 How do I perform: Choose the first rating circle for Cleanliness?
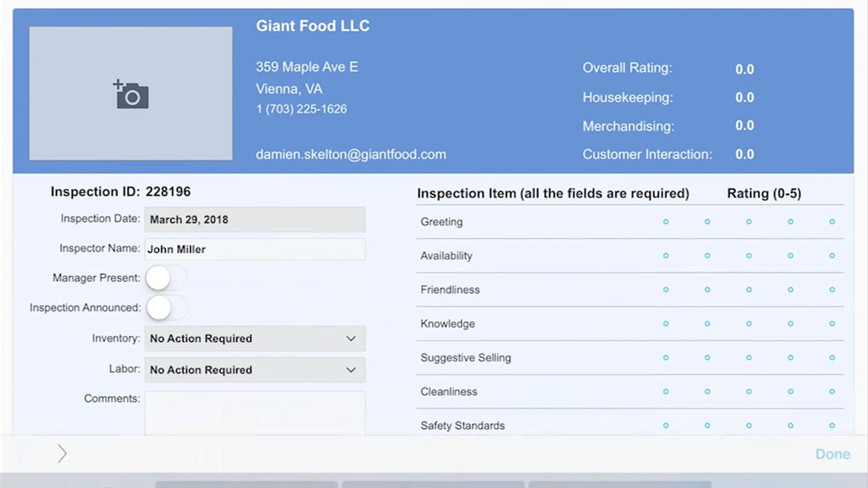[665, 393]
